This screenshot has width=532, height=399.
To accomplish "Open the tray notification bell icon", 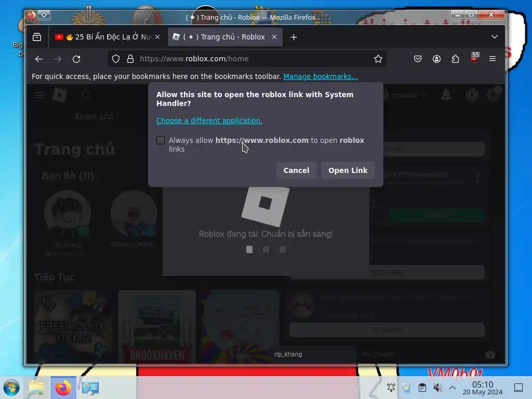I will coord(391,387).
